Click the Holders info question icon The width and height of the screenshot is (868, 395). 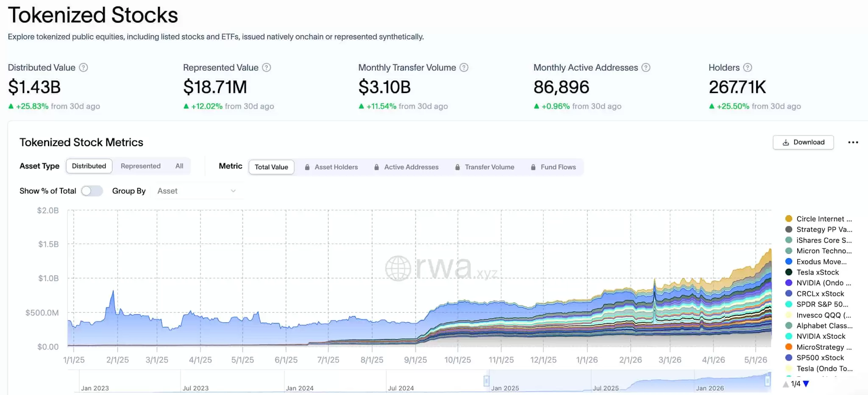pyautogui.click(x=748, y=68)
